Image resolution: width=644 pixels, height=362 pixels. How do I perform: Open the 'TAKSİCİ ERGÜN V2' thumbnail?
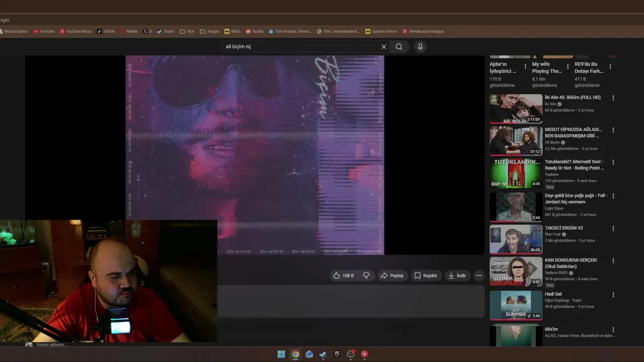click(x=516, y=239)
